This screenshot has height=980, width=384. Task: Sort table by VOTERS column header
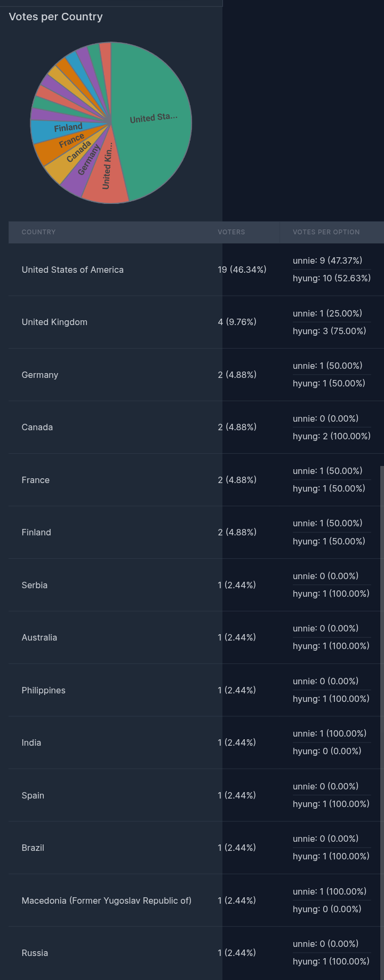231,232
